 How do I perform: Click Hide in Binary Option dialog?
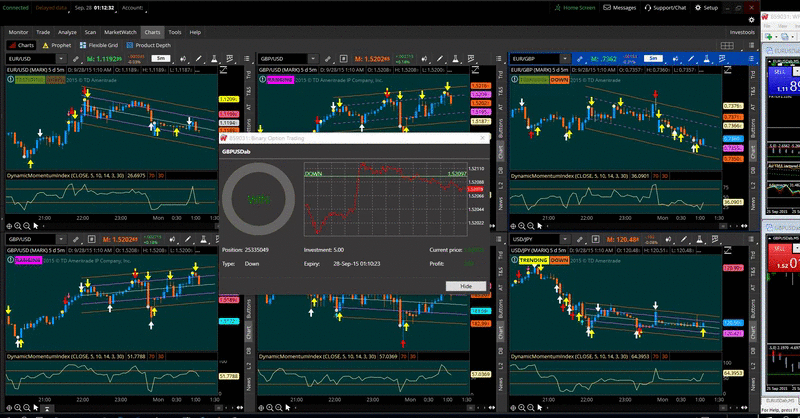point(466,286)
